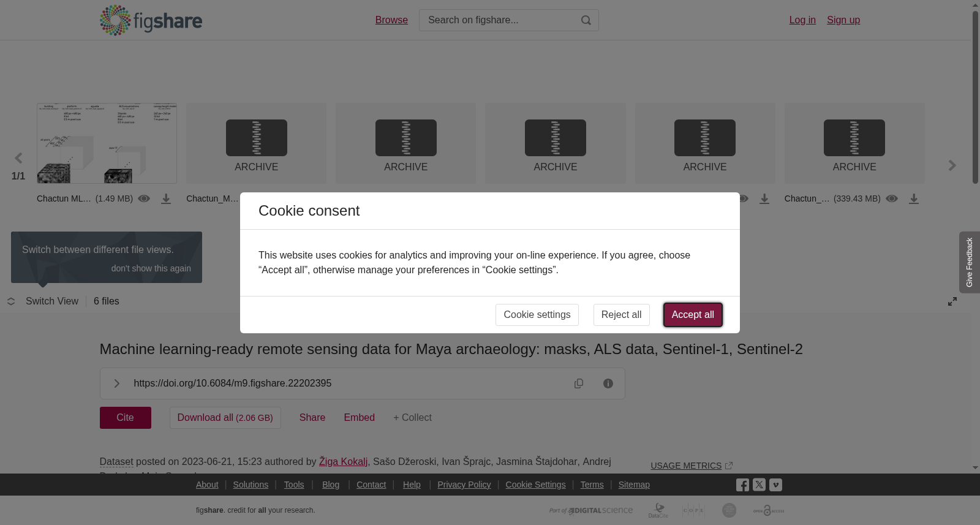980x525 pixels.
Task: Click the figshare logo
Action: 151,20
